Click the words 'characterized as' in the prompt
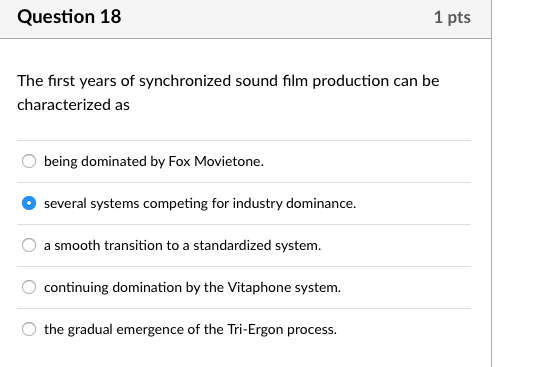The width and height of the screenshot is (554, 367). 73,105
